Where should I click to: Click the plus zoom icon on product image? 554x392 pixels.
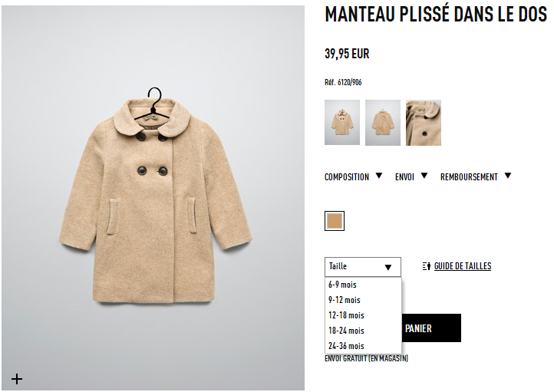point(17,379)
